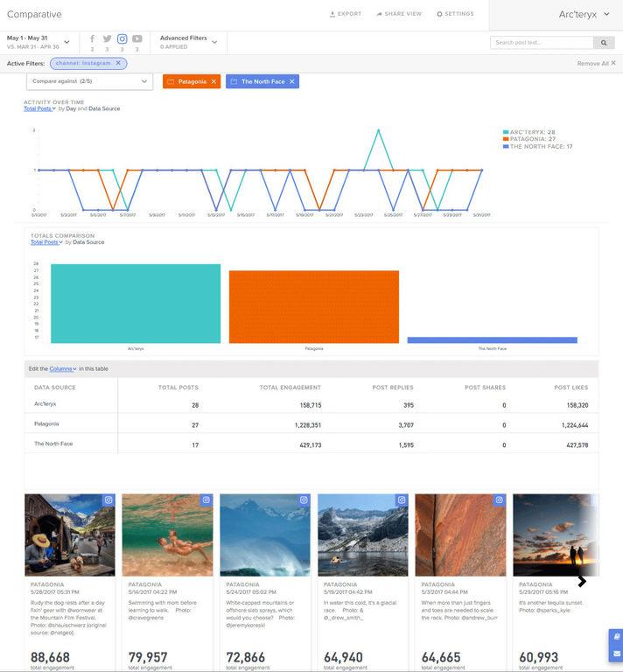Click post likes value 427,578
The height and width of the screenshot is (672, 623).
pos(577,445)
